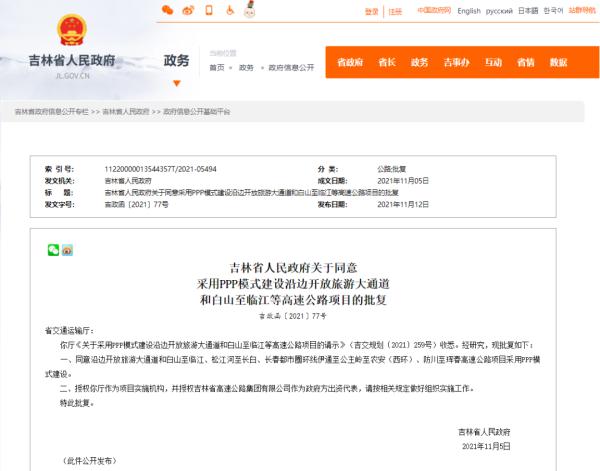Select index number 11220000013544357T/2021-05494
Viewport: 600px width, 471px height.
tap(160, 169)
